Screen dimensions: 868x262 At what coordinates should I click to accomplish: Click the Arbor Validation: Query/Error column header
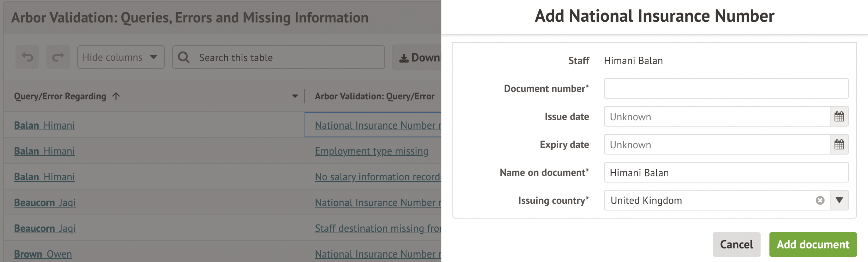click(374, 96)
